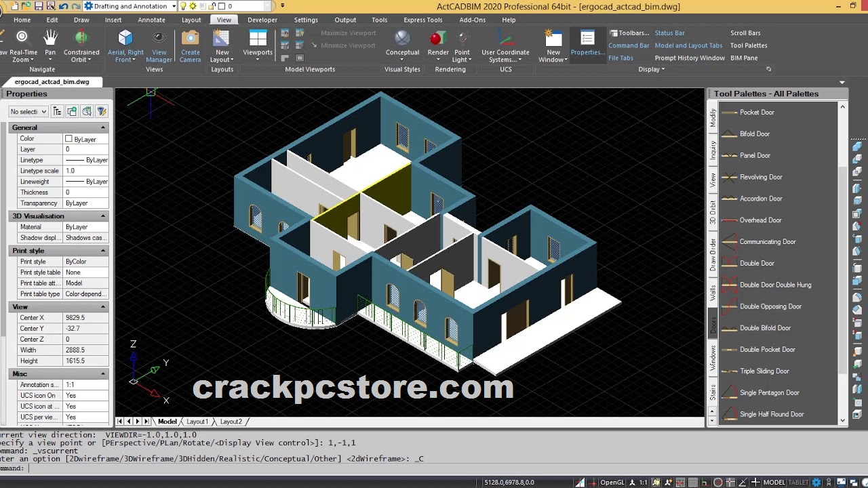Open the Viewports tool
The height and width of the screenshot is (488, 868).
(258, 46)
